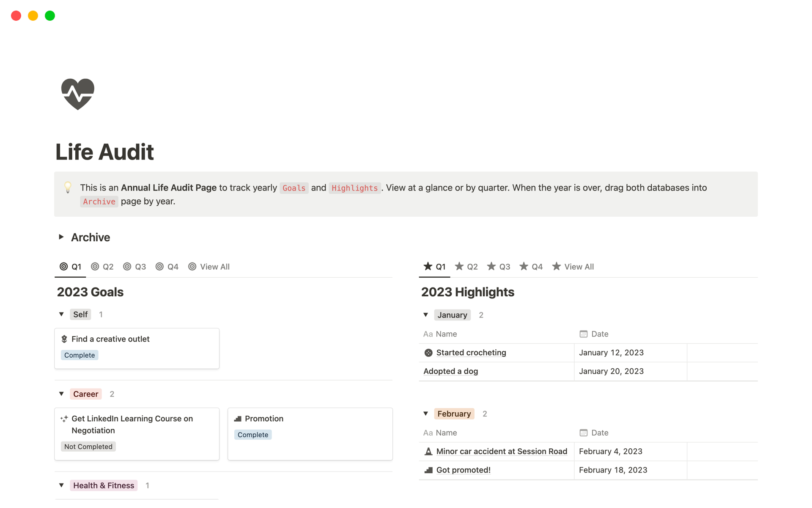Image resolution: width=812 pixels, height=508 pixels.
Task: Click the Aa icon in the Name column header
Action: [x=428, y=334]
